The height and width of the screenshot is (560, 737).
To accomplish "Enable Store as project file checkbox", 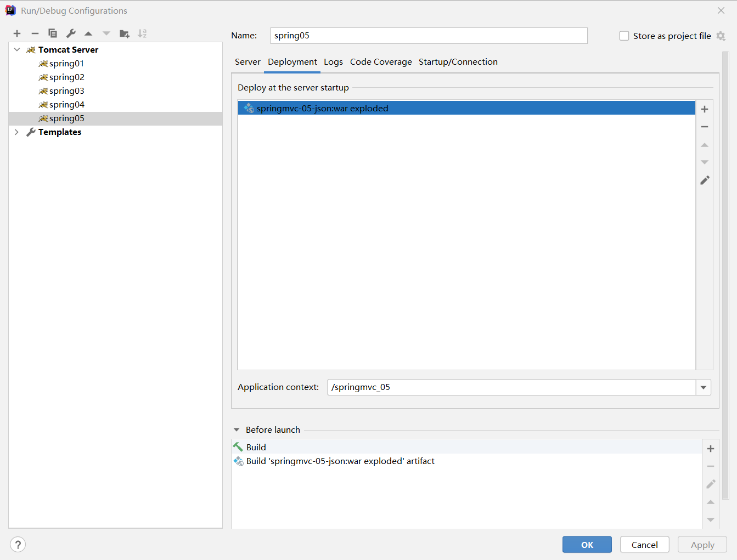I will [624, 36].
